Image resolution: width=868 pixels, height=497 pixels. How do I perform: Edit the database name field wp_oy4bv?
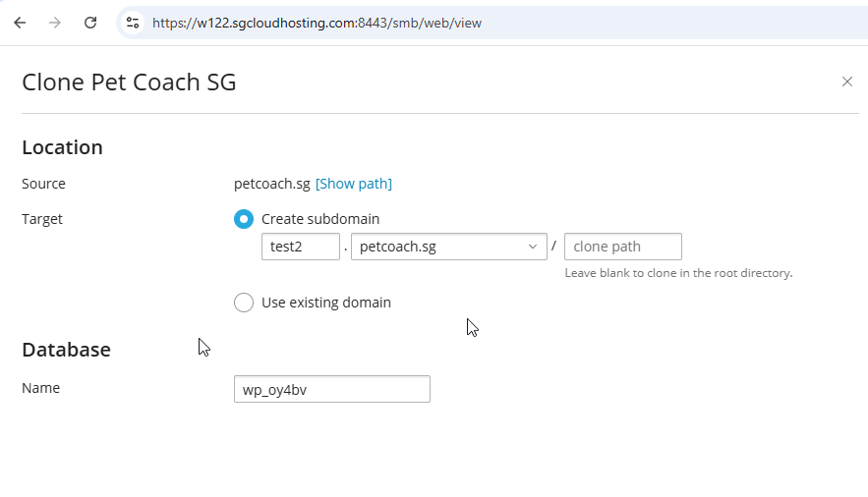click(332, 389)
